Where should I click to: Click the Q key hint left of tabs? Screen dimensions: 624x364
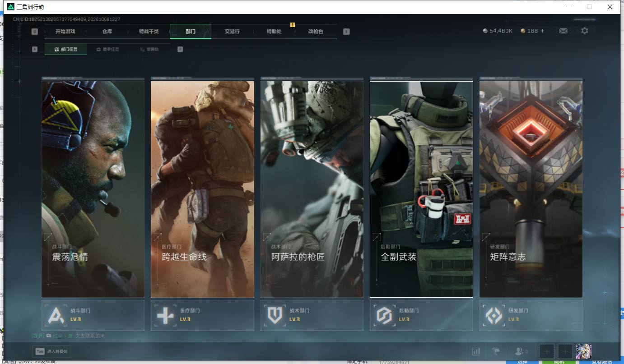click(x=35, y=32)
